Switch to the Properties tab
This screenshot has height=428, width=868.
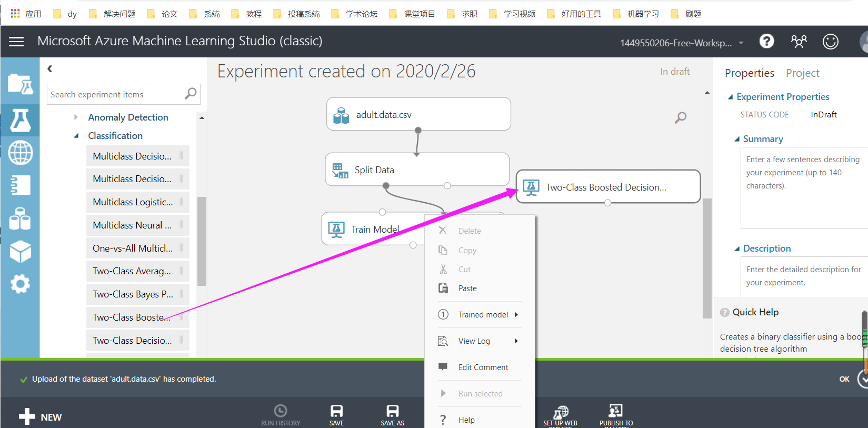click(749, 73)
